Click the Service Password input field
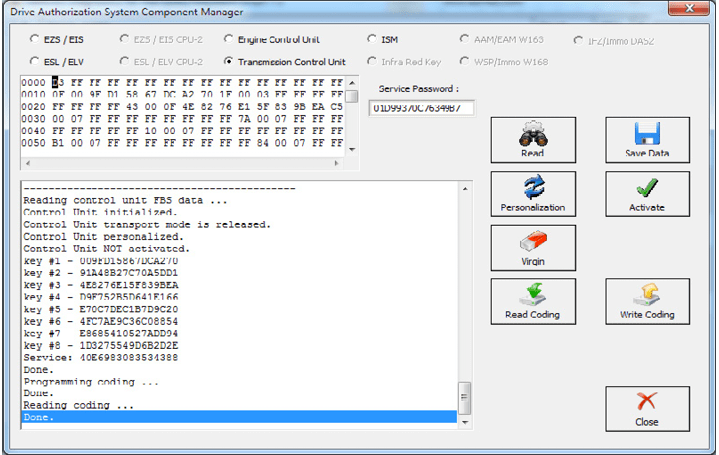719x455 pixels. (421, 108)
